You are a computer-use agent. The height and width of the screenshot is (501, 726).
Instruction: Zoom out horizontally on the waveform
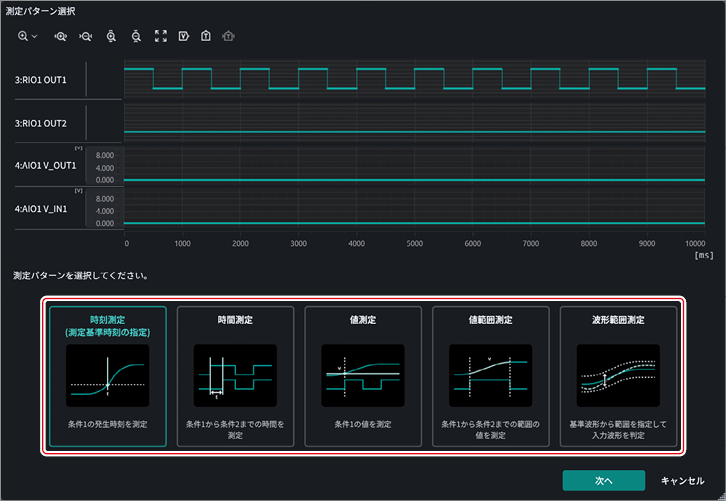(86, 36)
